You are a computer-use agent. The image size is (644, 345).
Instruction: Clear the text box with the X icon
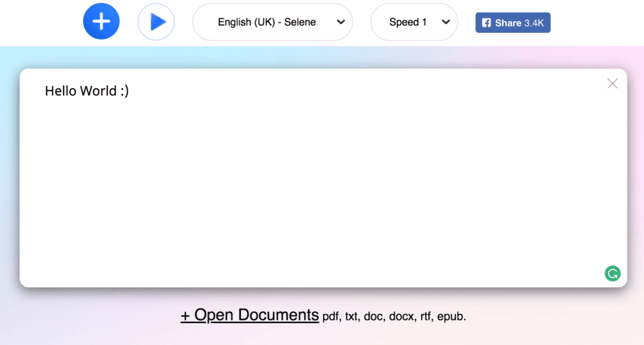[613, 84]
